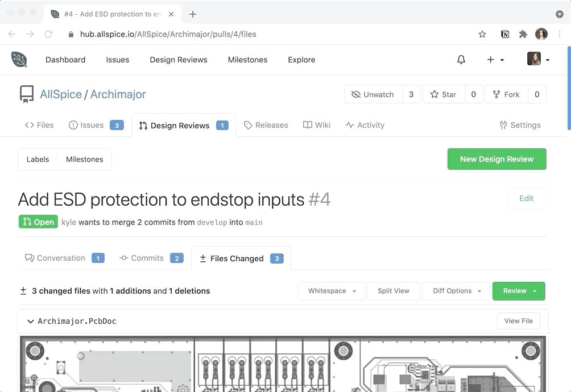Click watchers count 3
This screenshot has height=392, width=571.
coord(411,94)
